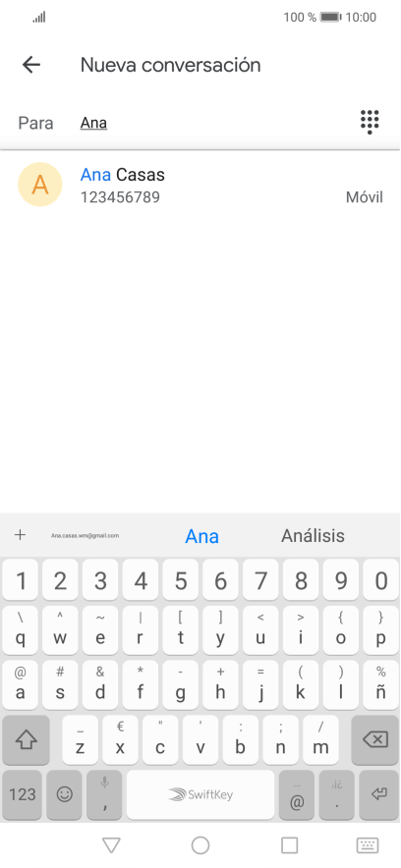This screenshot has width=401, height=868.
Task: Tap the enter return key
Action: 378,795
